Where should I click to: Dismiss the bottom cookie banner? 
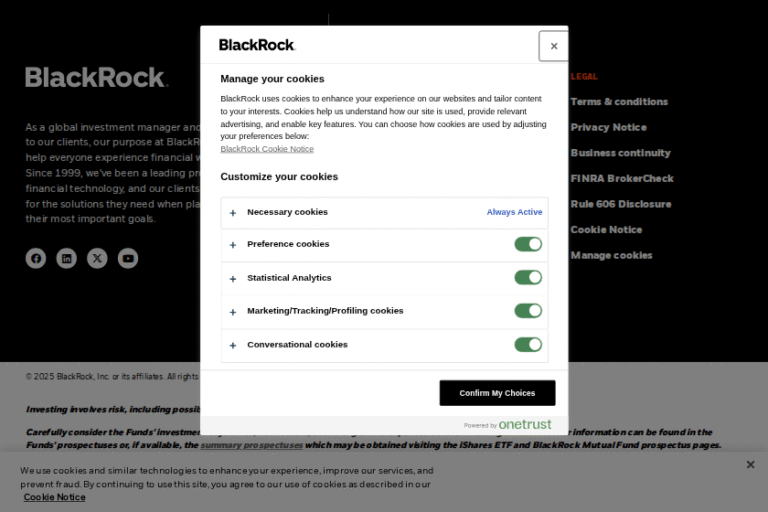750,465
